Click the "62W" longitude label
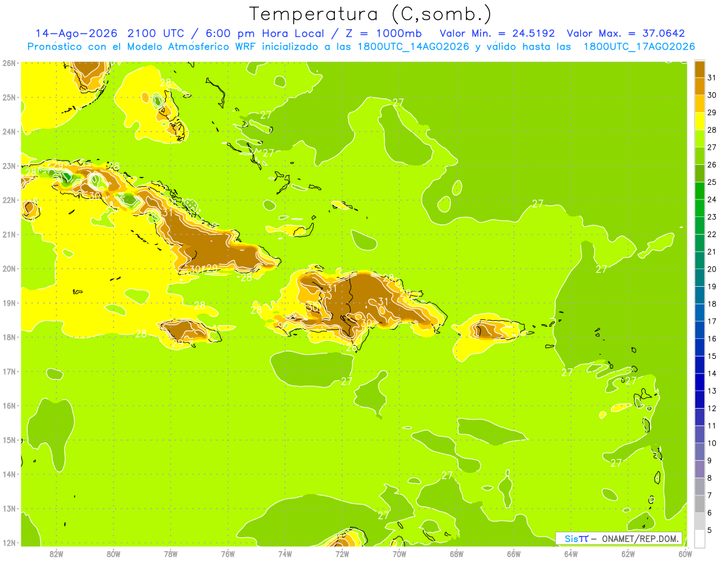This screenshot has width=728, height=562. pos(628,554)
